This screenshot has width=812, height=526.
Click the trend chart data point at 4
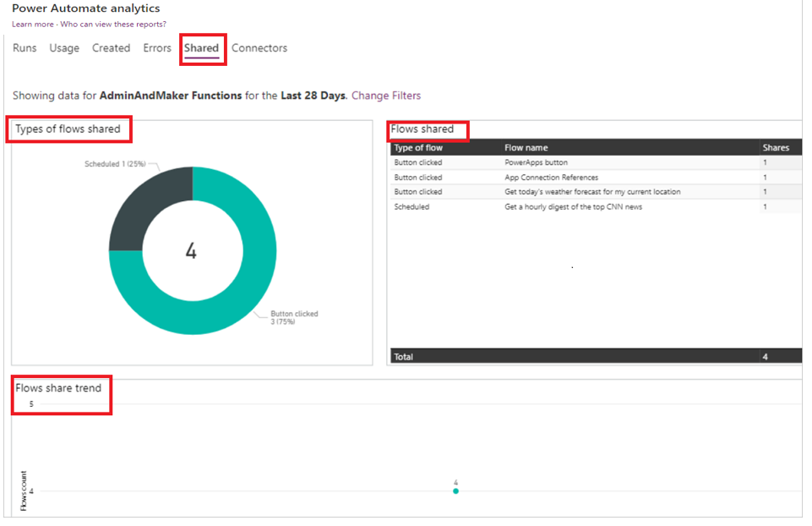[x=455, y=490]
